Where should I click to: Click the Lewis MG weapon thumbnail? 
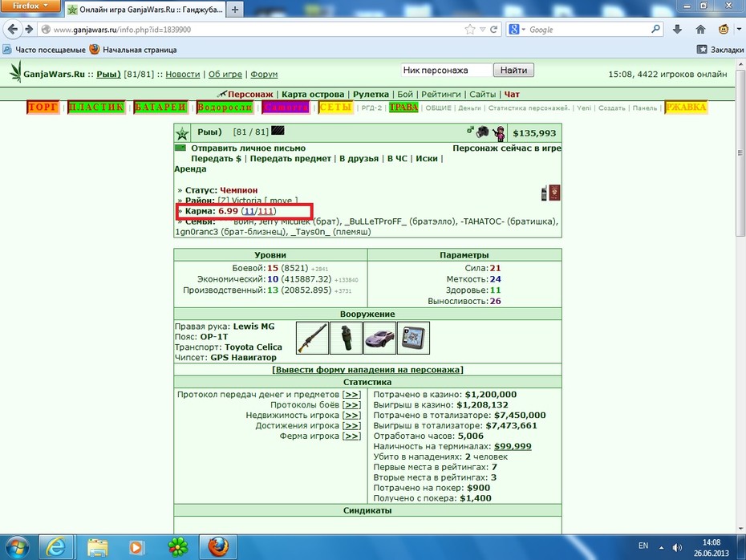(x=312, y=338)
